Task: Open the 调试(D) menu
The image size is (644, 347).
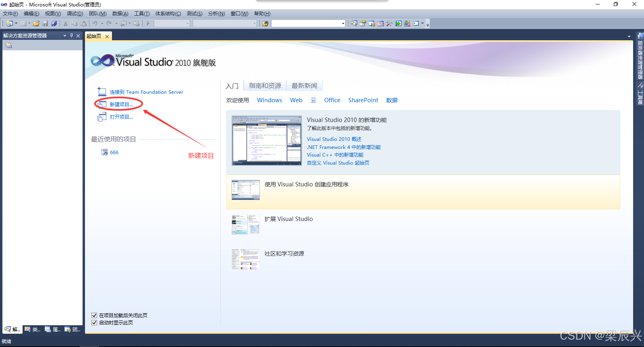Action: click(x=75, y=14)
